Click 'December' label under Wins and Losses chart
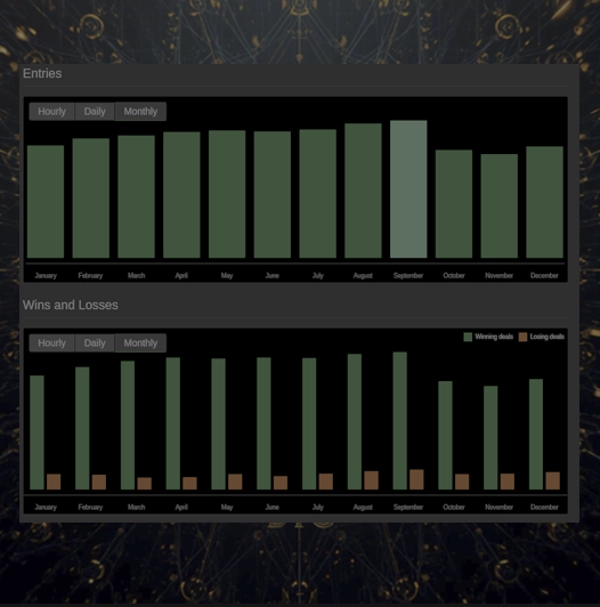This screenshot has height=607, width=600. pos(545,507)
